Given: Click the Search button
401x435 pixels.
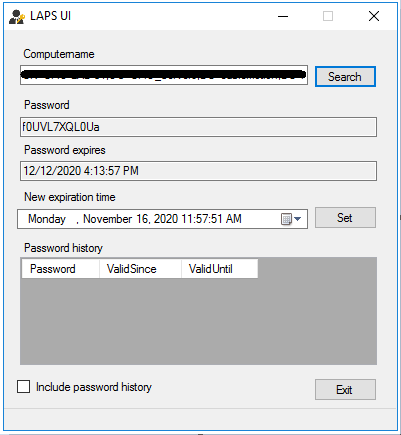Looking at the screenshot, I should (345, 77).
